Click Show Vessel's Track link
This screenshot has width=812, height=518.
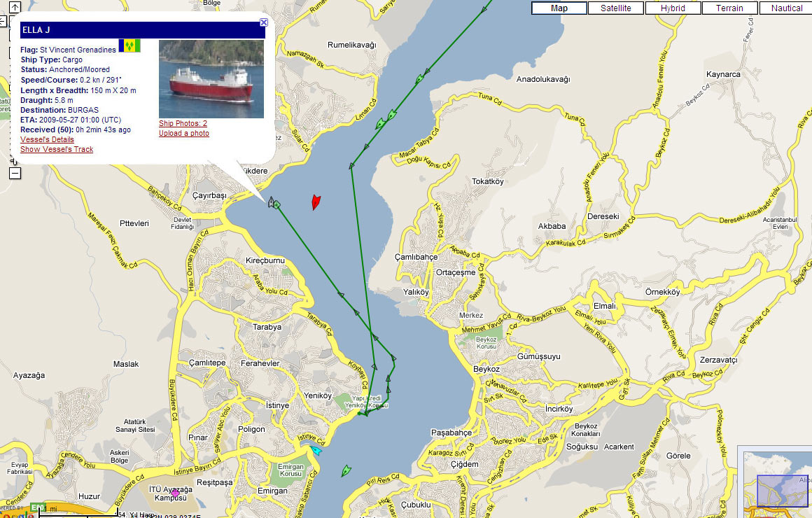[57, 149]
